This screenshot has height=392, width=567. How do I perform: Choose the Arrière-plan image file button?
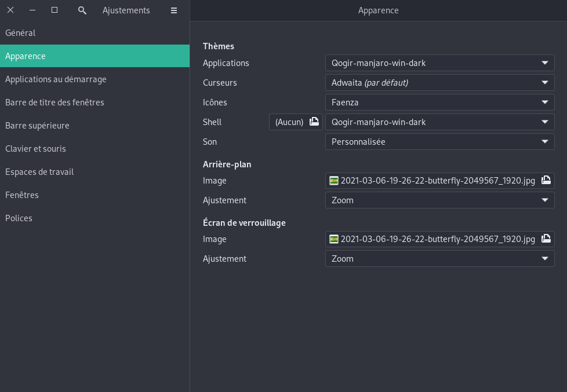pyautogui.click(x=439, y=180)
